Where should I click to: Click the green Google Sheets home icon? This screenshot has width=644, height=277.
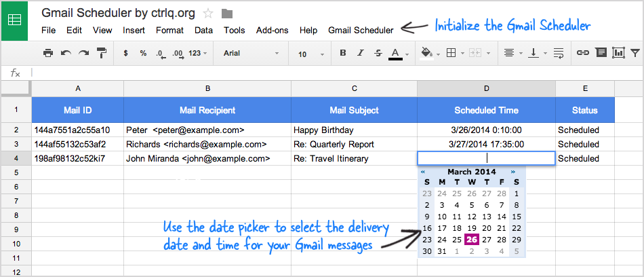(14, 20)
